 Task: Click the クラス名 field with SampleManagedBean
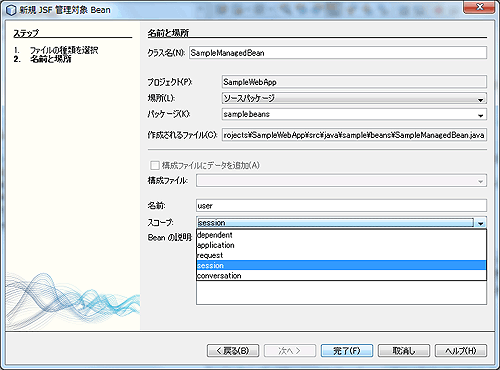[338, 53]
